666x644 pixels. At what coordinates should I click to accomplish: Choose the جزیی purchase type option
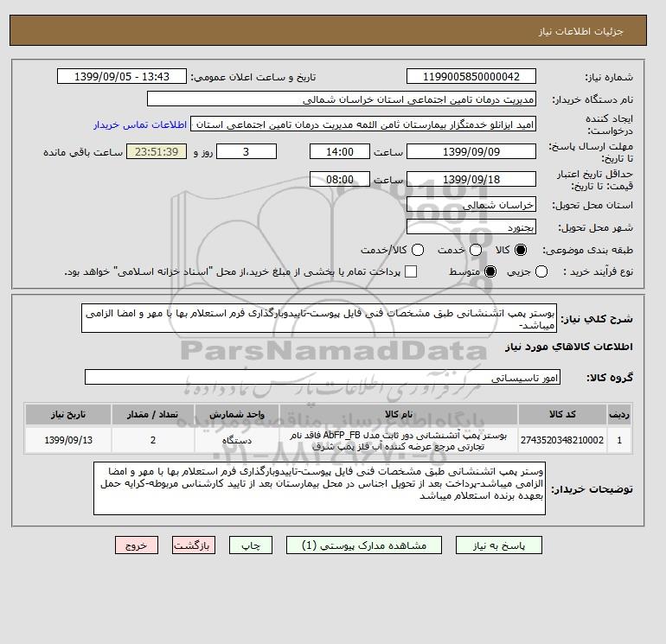[x=541, y=271]
